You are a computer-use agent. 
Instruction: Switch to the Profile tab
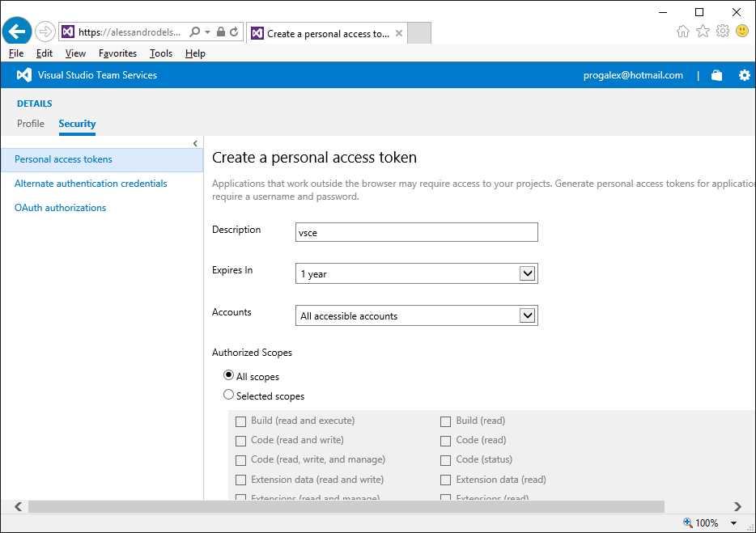point(31,124)
